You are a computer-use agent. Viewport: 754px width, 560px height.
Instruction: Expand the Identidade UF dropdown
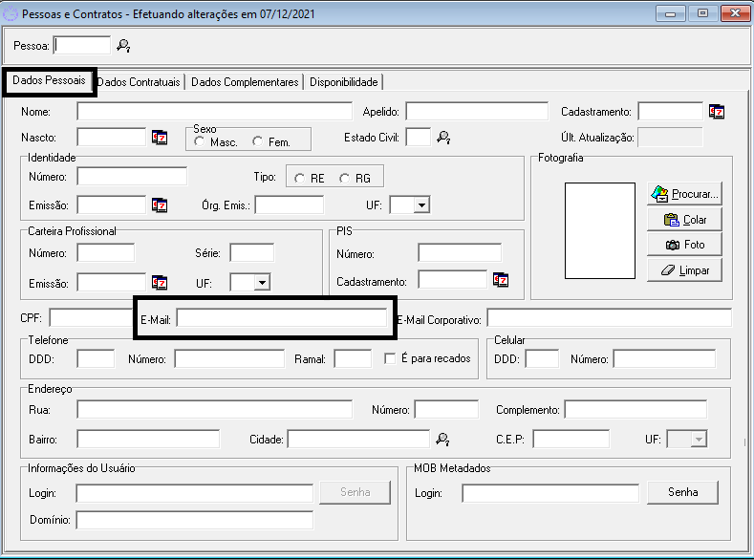420,205
